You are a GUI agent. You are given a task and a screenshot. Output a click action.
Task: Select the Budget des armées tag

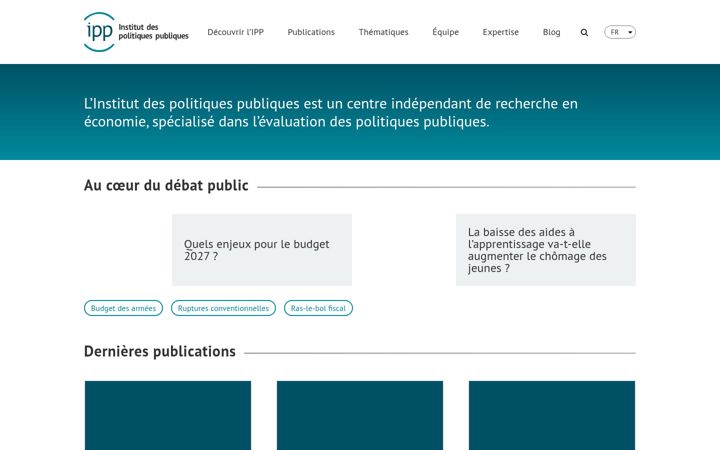tap(124, 308)
